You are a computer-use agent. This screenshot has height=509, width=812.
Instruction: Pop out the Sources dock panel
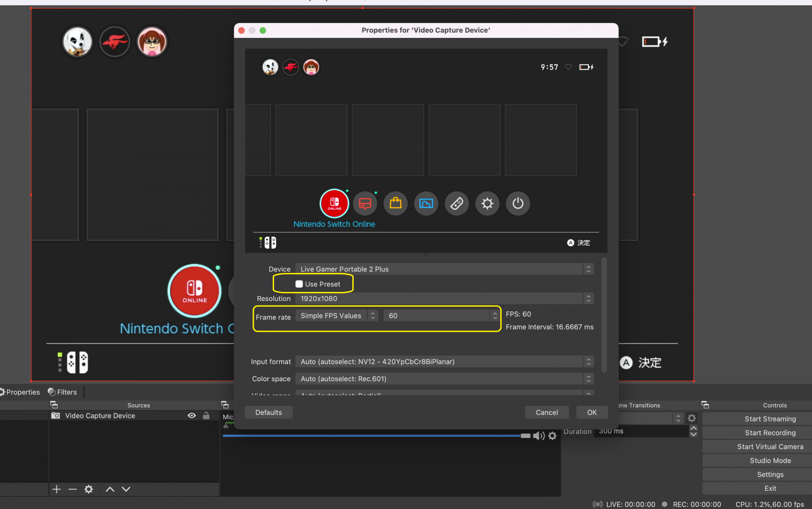54,405
